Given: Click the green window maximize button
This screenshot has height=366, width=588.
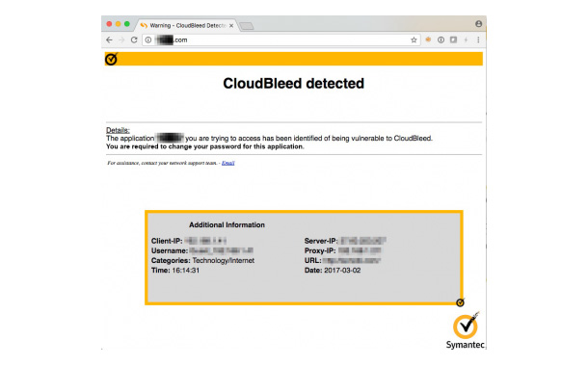Looking at the screenshot, I should [x=127, y=24].
